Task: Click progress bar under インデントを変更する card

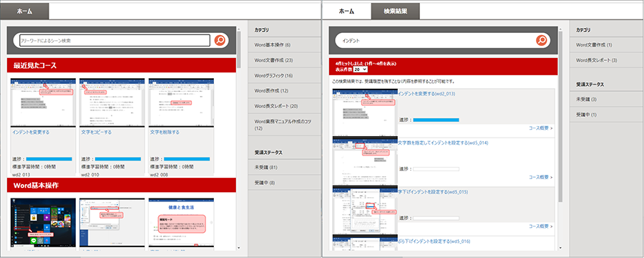Action: click(49, 159)
